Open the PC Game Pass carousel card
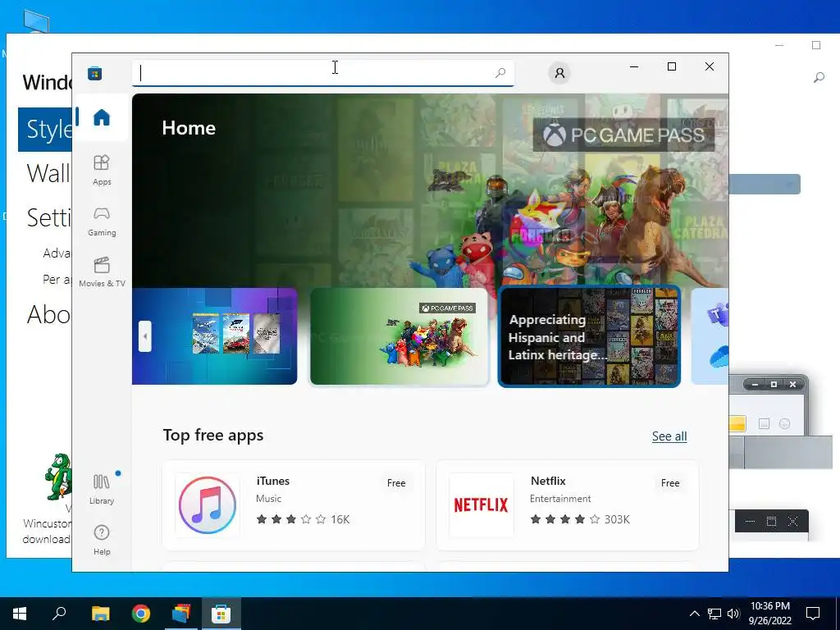The image size is (840, 630). 399,336
